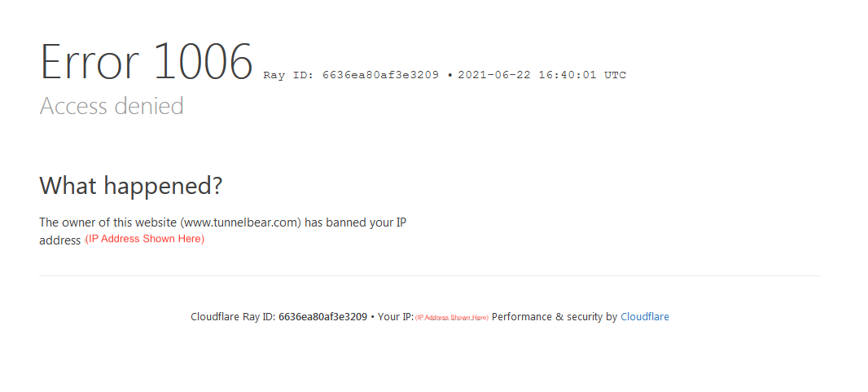Click the www.tunnelbear.com domain text
This screenshot has height=392, width=868.
242,222
